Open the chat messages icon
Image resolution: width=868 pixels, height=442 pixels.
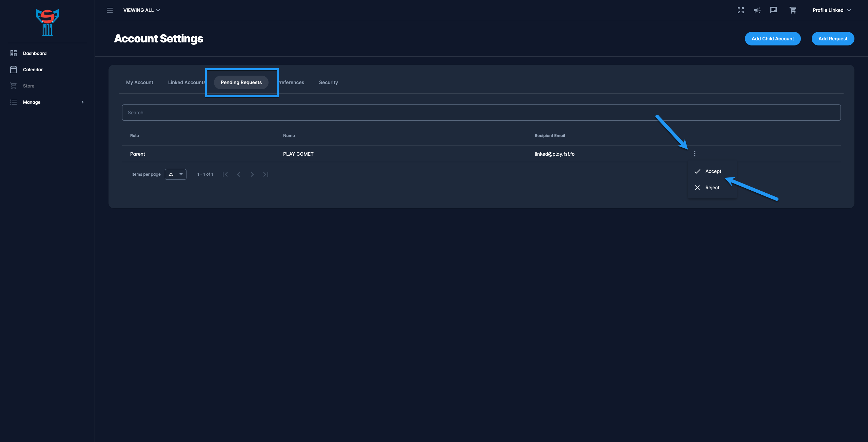click(773, 10)
